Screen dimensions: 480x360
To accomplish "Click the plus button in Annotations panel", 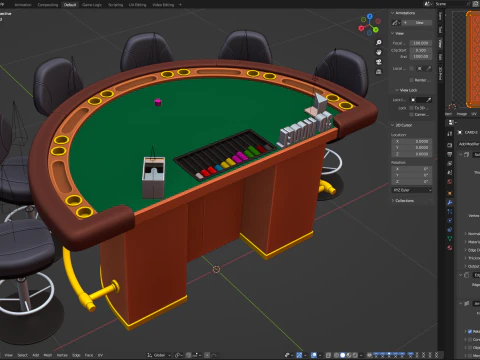I will click(405, 23).
